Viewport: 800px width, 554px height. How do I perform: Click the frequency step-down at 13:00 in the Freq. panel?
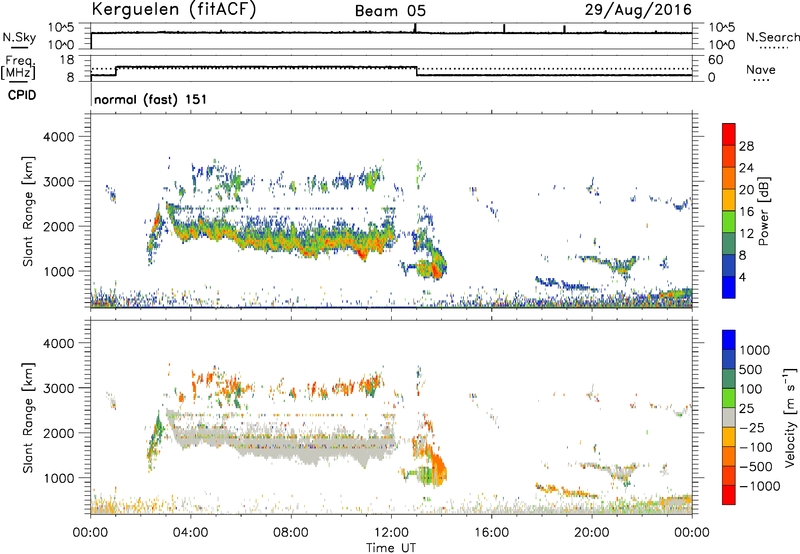416,71
